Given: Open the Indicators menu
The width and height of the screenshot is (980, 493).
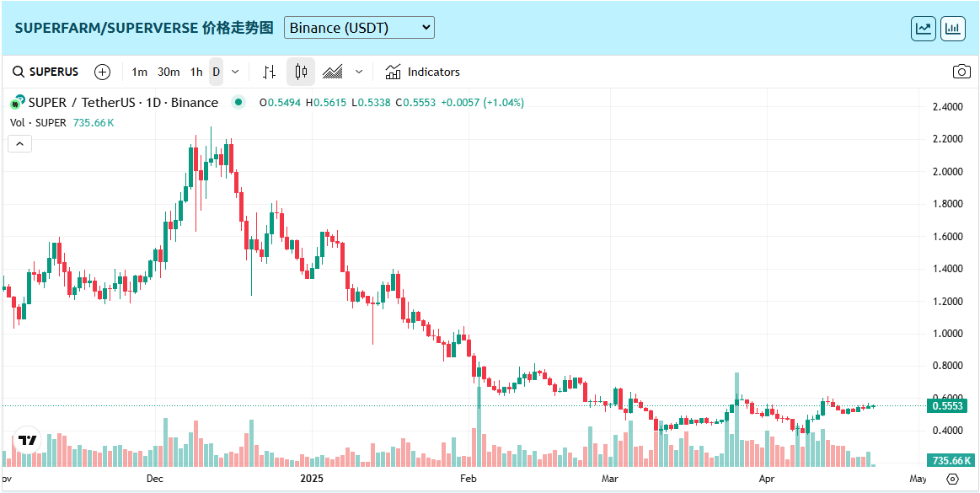Looking at the screenshot, I should pyautogui.click(x=423, y=72).
